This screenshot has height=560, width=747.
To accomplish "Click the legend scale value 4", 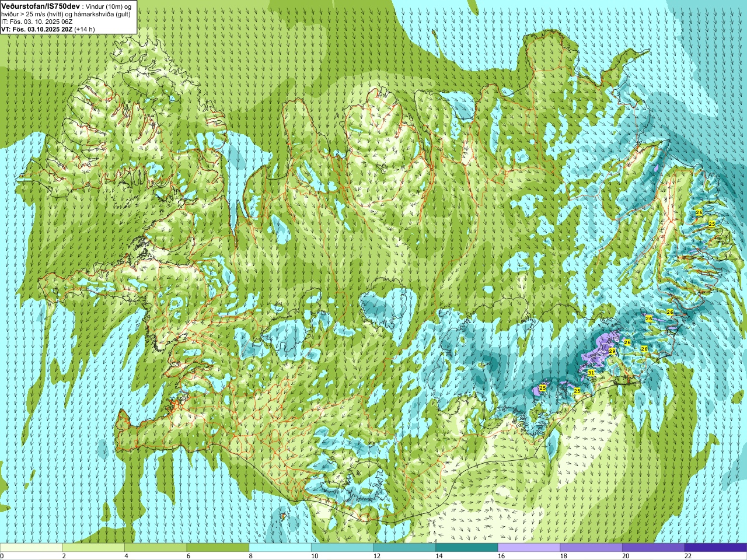I will 126,556.
